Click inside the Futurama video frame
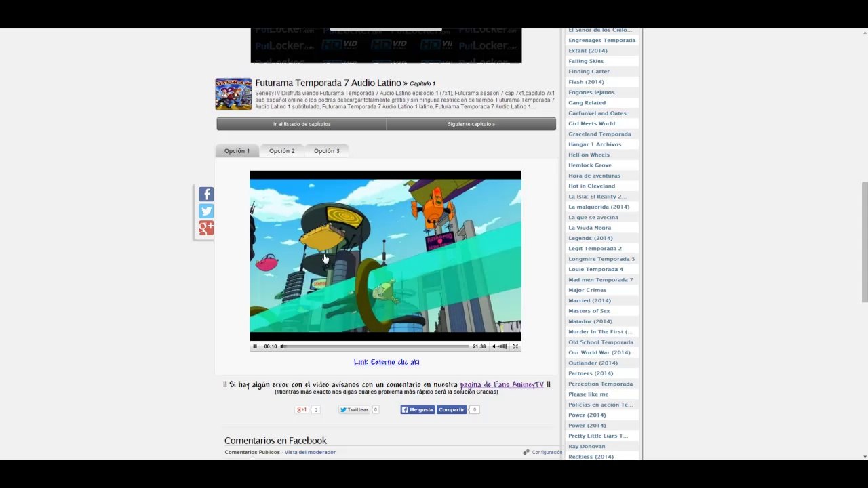The image size is (868, 488). (x=385, y=256)
